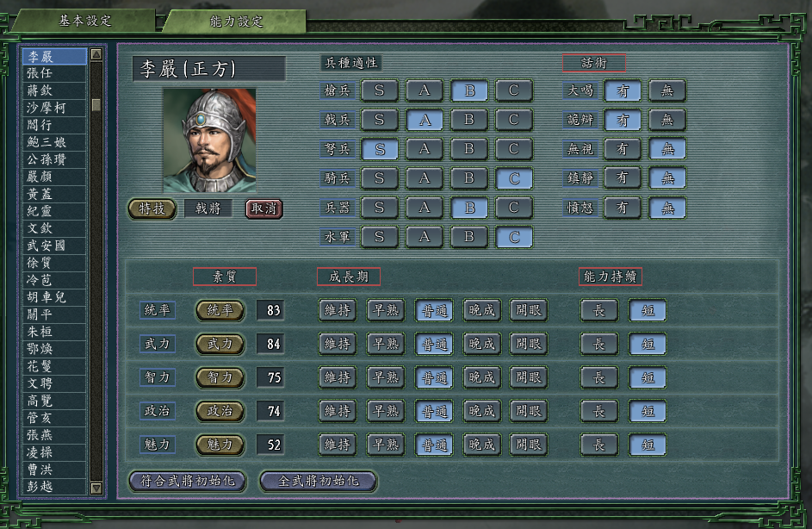The height and width of the screenshot is (529, 812).
Task: Click the 戟將 skill label
Action: tap(208, 208)
